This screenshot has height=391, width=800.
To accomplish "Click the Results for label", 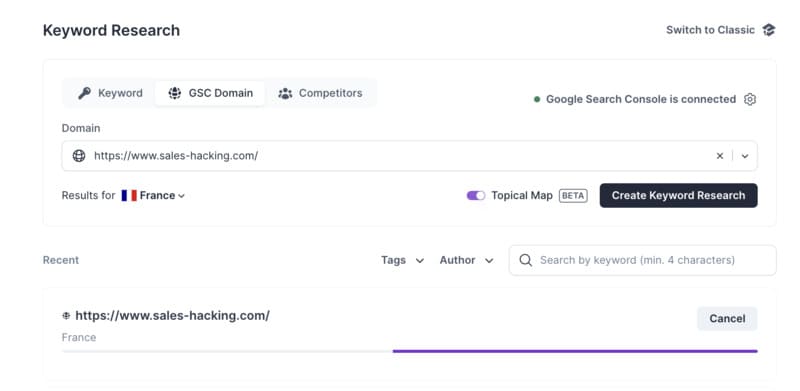I will pyautogui.click(x=88, y=196).
